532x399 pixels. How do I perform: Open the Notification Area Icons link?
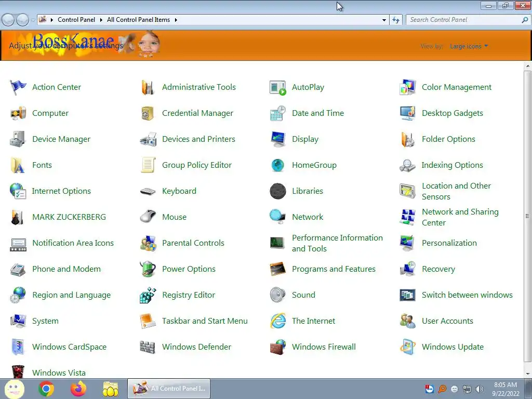click(73, 243)
